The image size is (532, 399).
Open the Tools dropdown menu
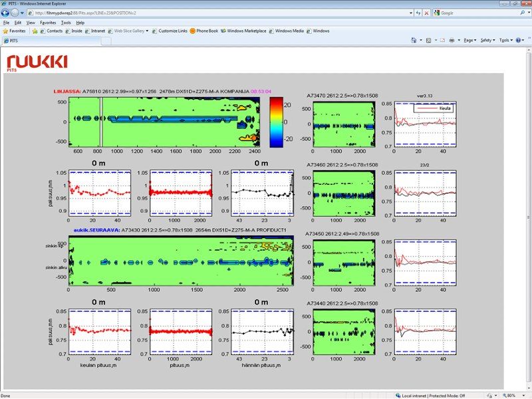click(x=504, y=39)
